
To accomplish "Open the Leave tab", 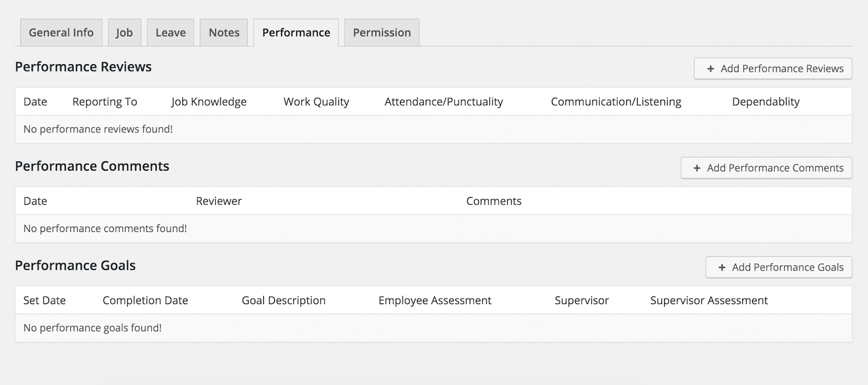I will tap(170, 33).
